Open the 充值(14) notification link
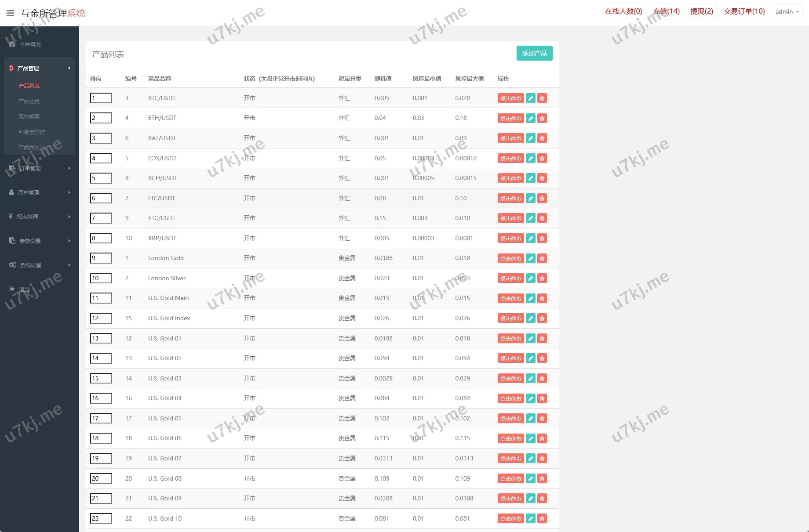This screenshot has height=532, width=809. point(666,11)
